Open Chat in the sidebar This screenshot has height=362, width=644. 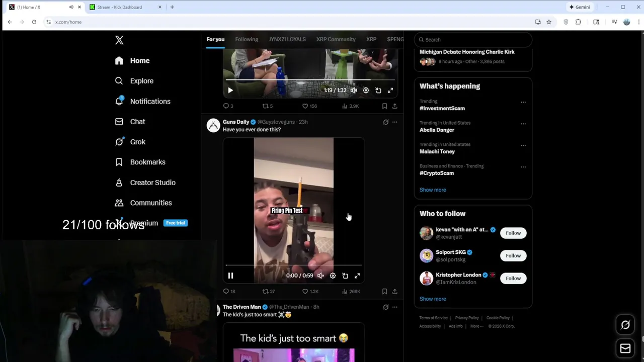coord(130,122)
